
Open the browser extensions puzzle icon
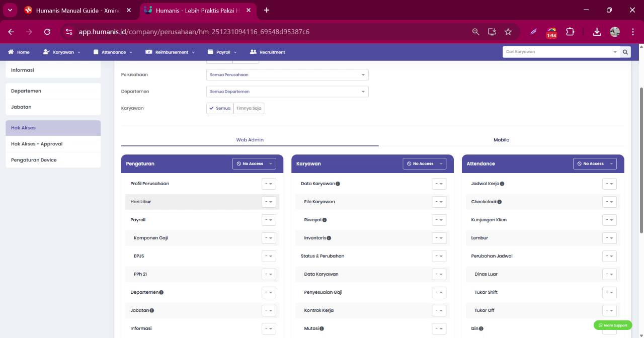[570, 32]
